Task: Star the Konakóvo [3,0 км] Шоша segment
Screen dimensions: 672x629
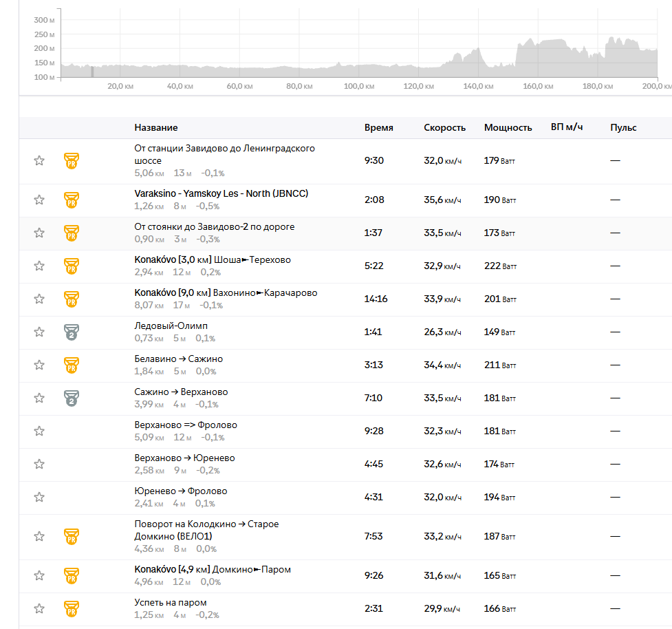Action: coord(39,266)
